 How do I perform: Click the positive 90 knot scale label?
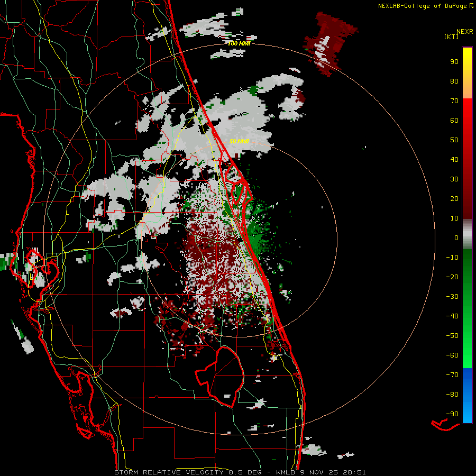[x=454, y=62]
